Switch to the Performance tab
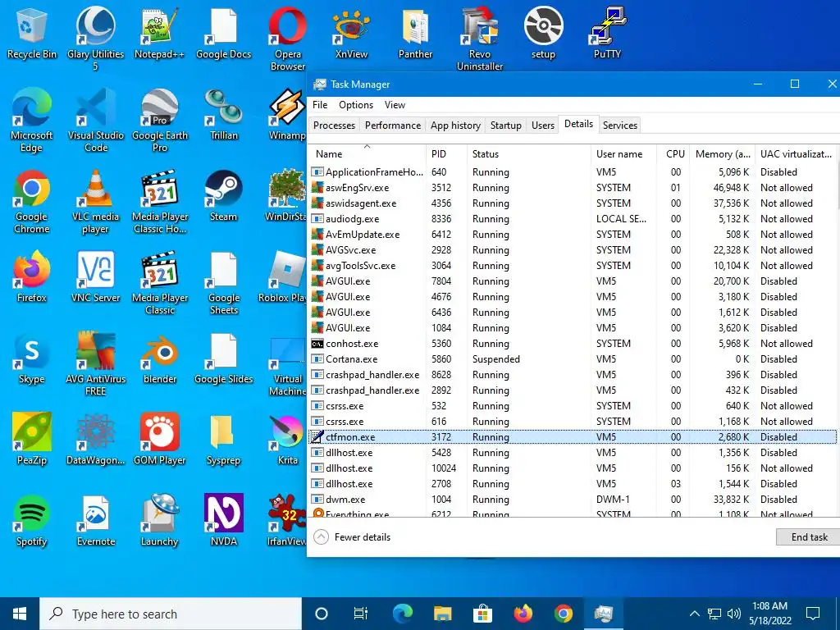Screen dimensions: 840x630 pyautogui.click(x=393, y=126)
